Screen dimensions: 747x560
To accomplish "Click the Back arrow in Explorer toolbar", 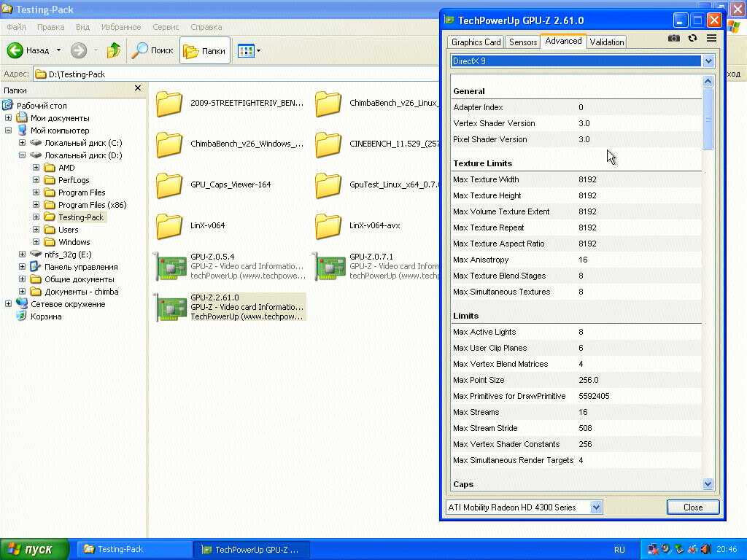I will pos(15,50).
